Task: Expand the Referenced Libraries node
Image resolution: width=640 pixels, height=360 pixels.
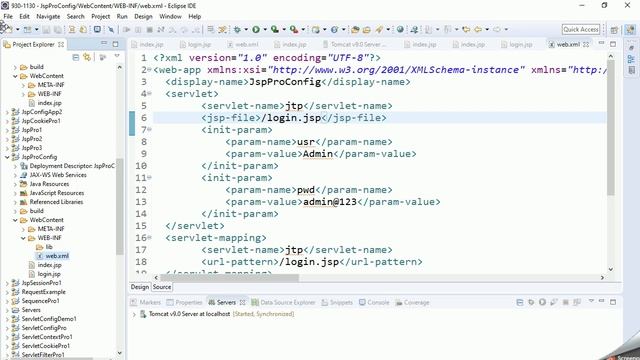Action: (x=15, y=202)
